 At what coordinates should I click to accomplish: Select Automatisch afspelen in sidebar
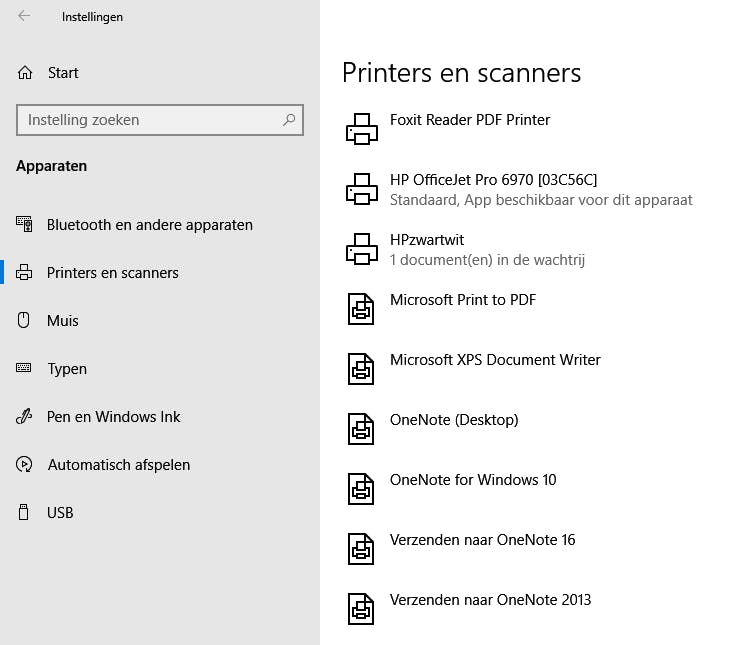(x=118, y=465)
